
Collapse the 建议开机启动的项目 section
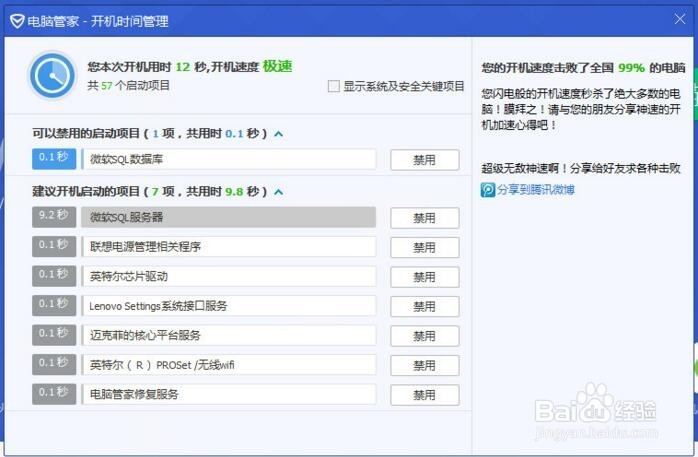click(x=279, y=192)
